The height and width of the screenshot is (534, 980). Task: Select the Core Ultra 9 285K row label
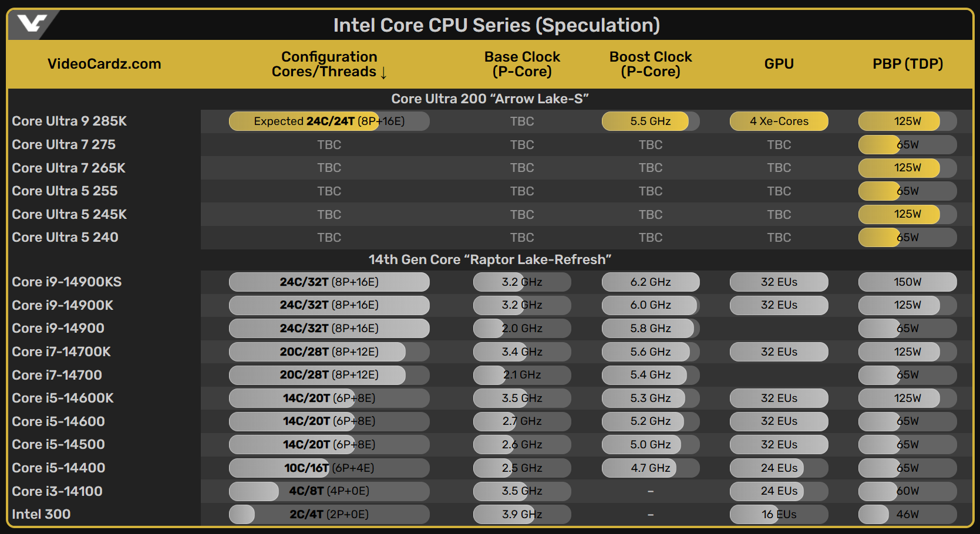[x=69, y=121]
